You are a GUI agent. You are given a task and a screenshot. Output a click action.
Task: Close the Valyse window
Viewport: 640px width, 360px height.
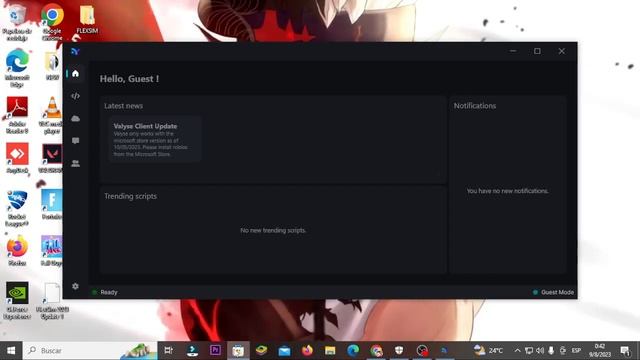tap(562, 51)
